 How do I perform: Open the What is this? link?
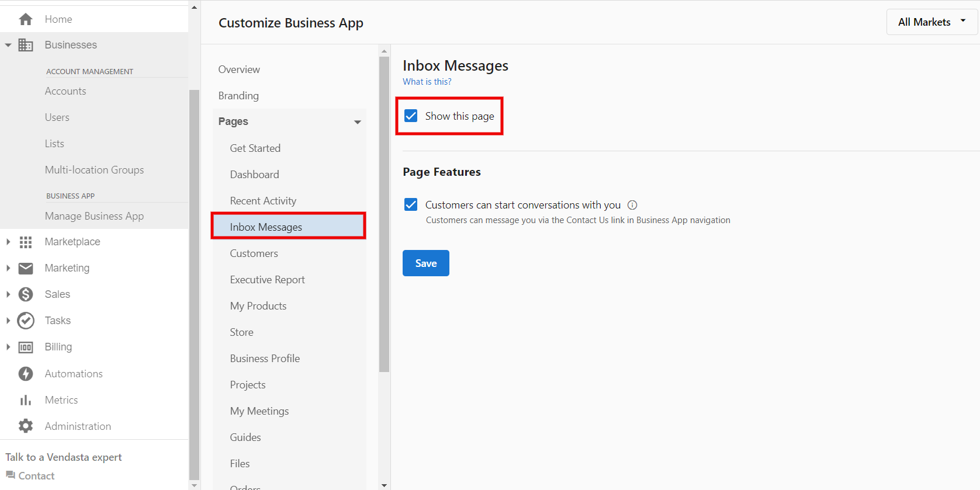pos(427,82)
